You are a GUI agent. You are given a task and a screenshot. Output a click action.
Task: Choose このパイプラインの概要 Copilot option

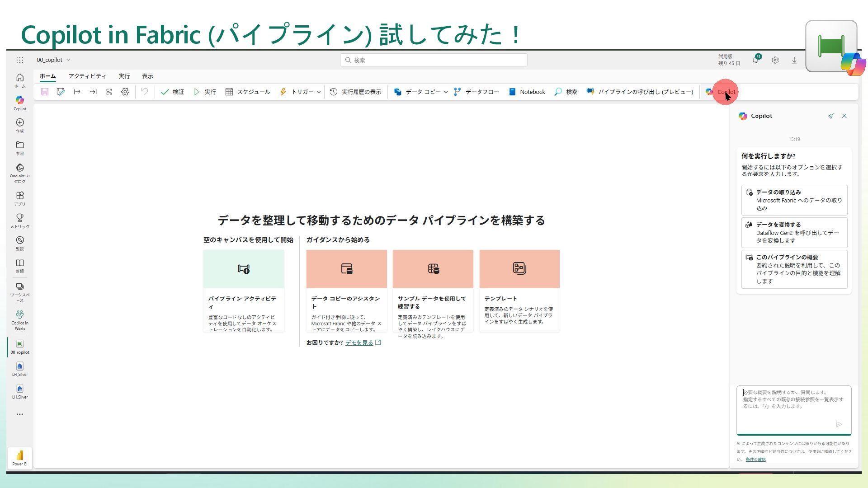794,269
